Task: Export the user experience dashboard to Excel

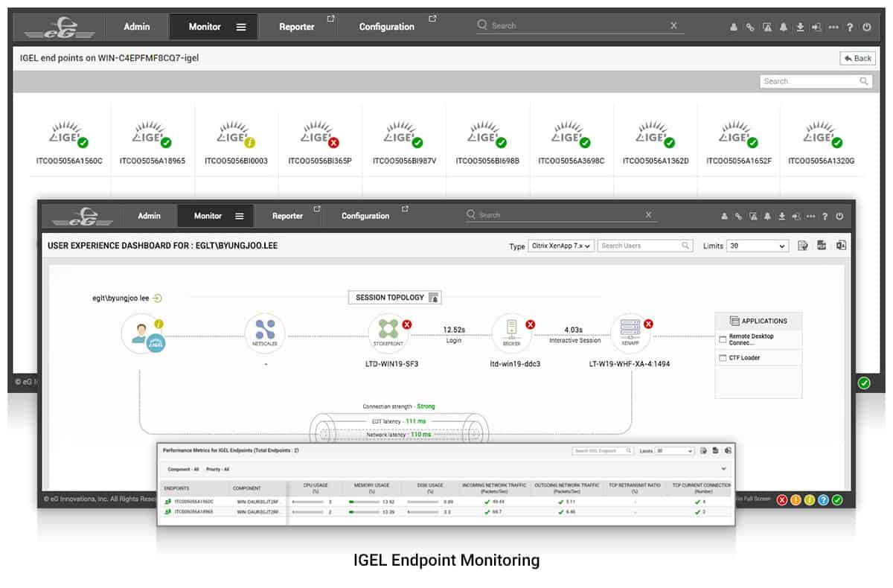Action: coord(841,245)
